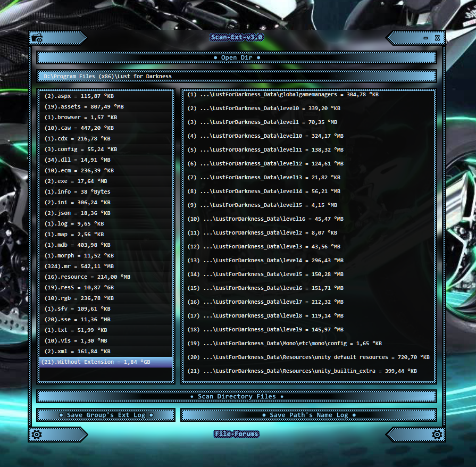Click the level0 = 339,20 KB entry
Viewport: 476px width, 467px height.
coord(263,108)
